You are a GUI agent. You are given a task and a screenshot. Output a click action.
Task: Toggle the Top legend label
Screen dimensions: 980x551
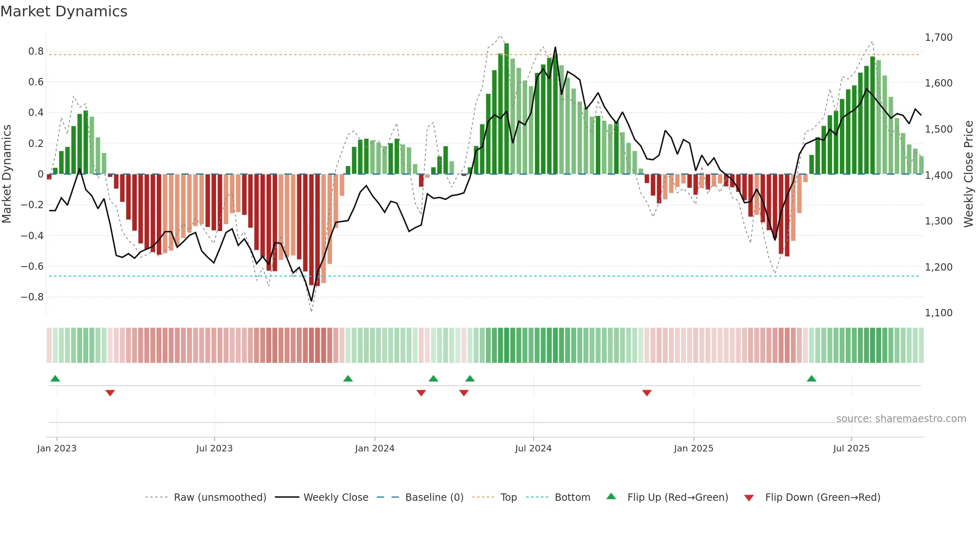click(x=509, y=497)
